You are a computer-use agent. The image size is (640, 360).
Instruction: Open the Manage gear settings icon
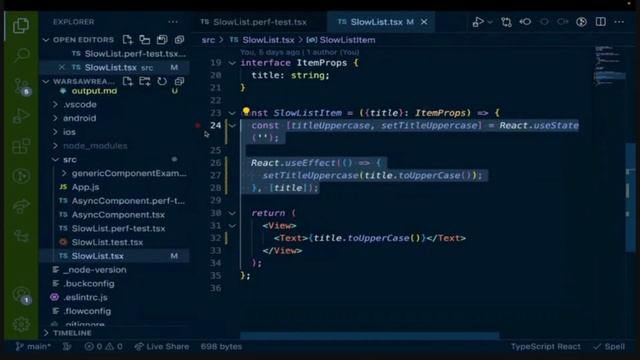point(21,324)
